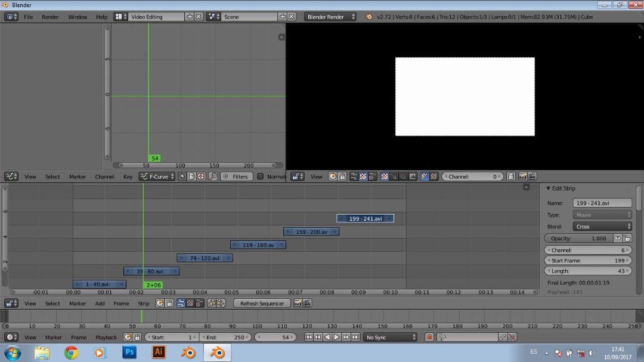This screenshot has width=644, height=362.
Task: Click the magnifier icon in the F-Curve header
Action: coord(213,177)
